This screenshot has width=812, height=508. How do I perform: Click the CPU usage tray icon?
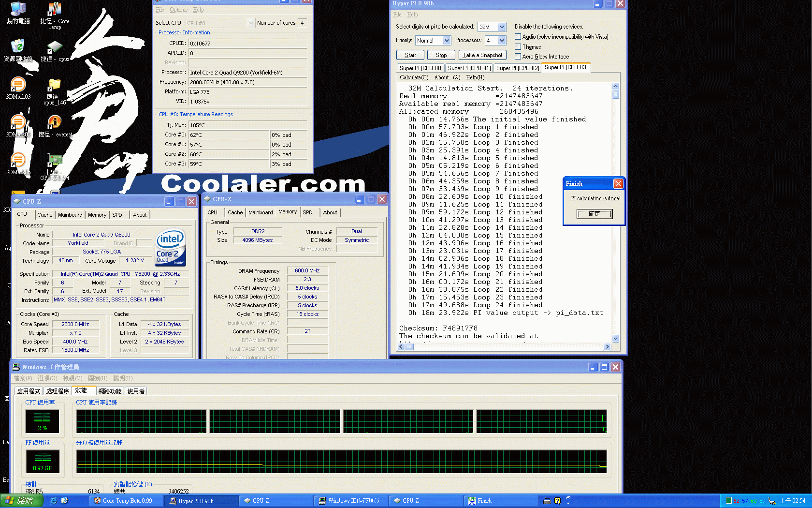click(729, 501)
